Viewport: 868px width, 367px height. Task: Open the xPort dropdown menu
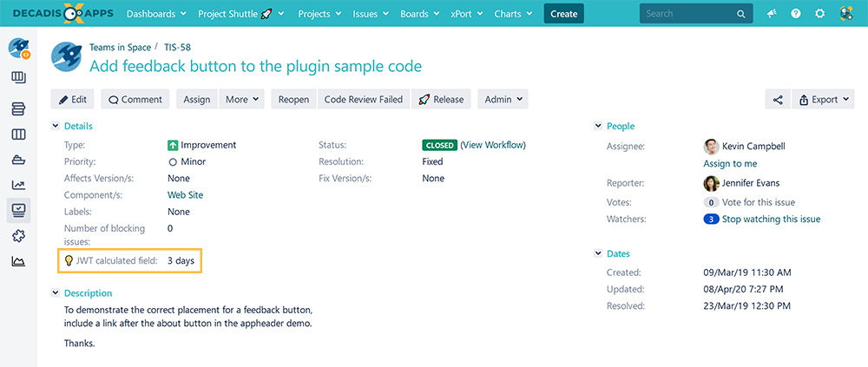tap(467, 14)
